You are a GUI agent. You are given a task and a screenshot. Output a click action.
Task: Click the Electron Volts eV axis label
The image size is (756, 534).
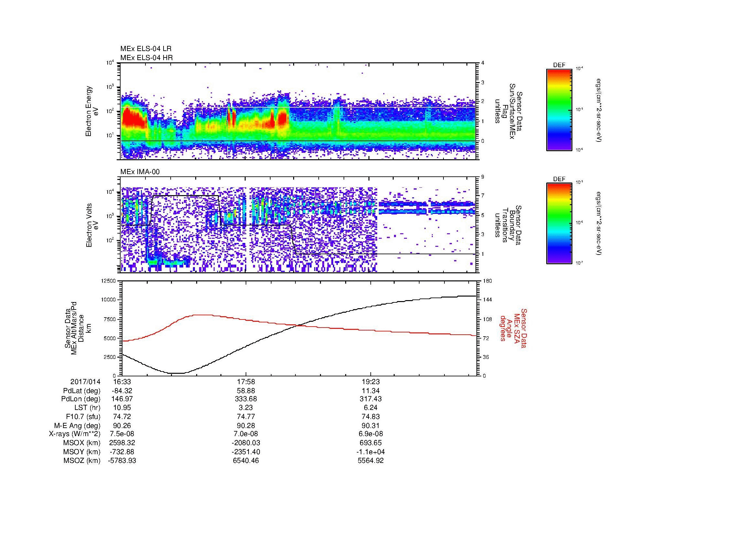[92, 225]
